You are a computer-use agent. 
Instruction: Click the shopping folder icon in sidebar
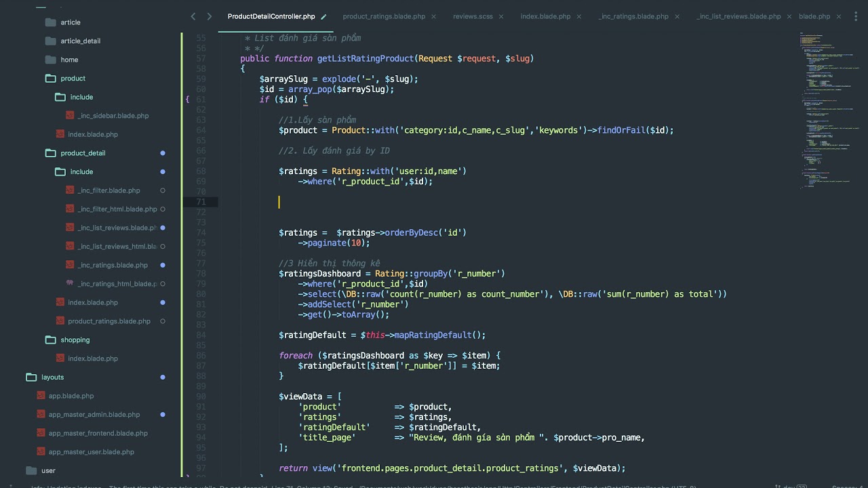(50, 340)
